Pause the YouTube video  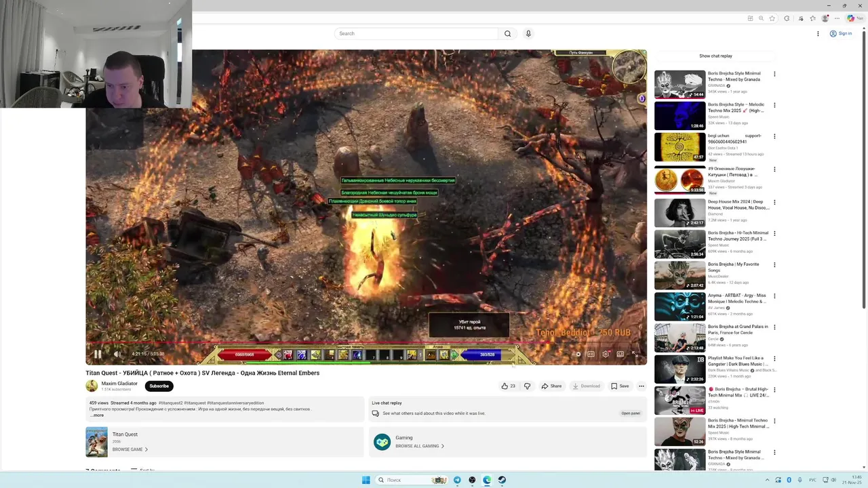98,354
